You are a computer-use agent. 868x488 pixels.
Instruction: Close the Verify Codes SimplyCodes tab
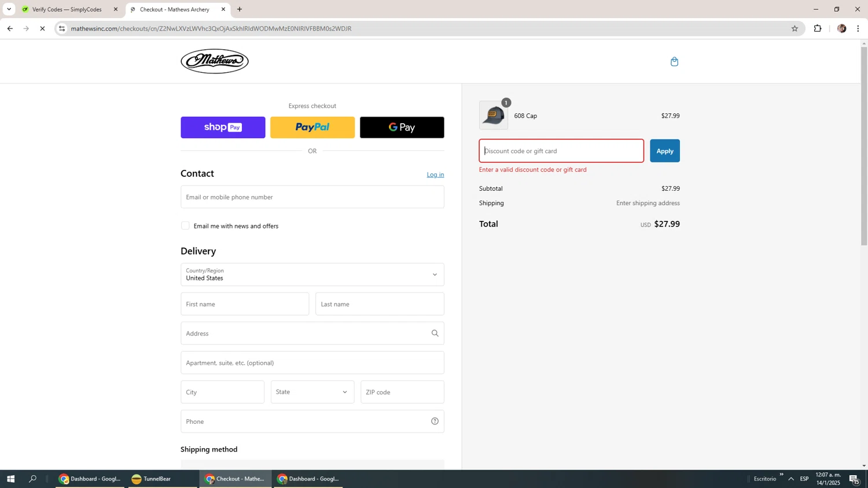(x=115, y=9)
